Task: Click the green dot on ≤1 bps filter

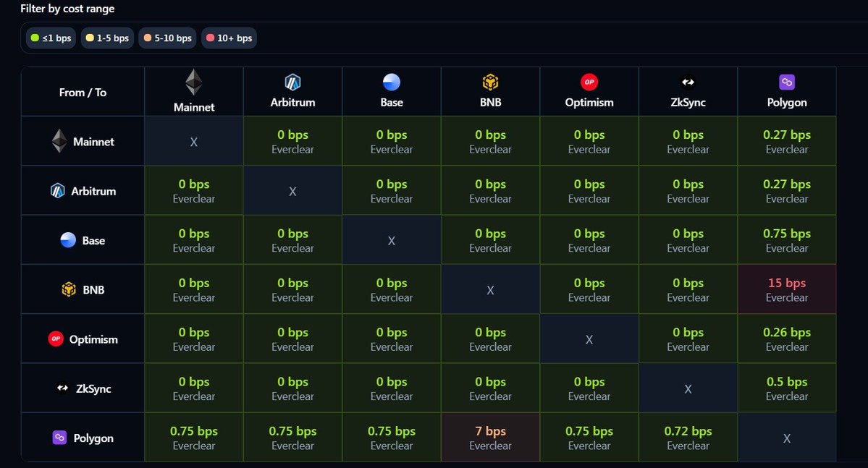Action: [x=35, y=38]
